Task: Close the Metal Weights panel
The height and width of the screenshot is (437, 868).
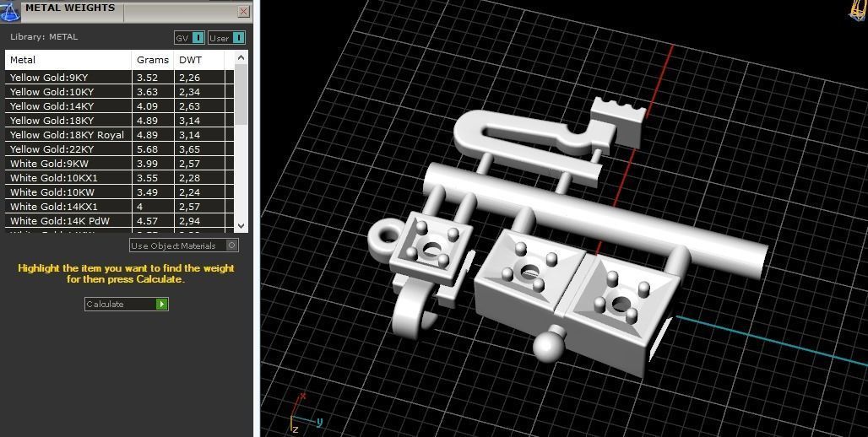Action: coord(243,11)
